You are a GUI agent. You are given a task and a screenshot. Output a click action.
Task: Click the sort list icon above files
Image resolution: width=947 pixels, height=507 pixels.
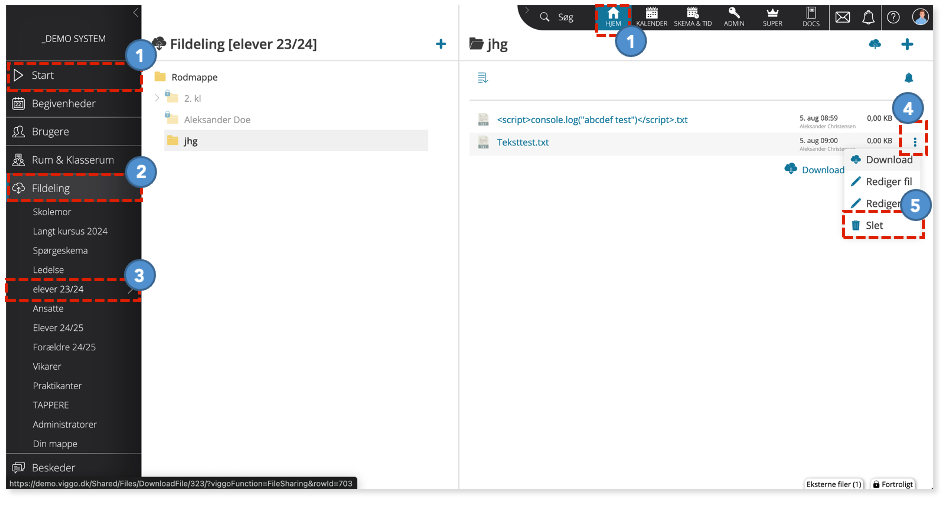click(483, 77)
